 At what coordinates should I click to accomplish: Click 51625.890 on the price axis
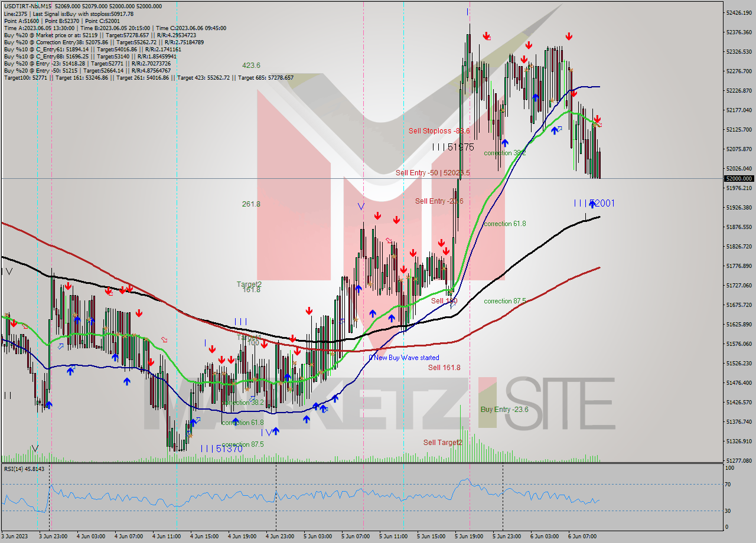(739, 324)
